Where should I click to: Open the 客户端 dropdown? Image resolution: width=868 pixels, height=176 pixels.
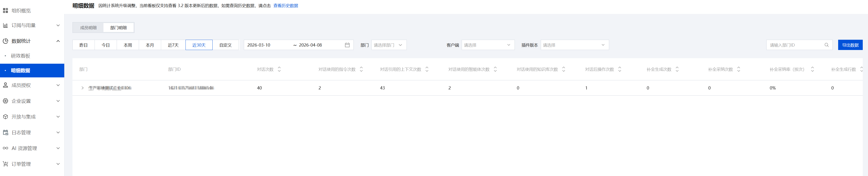pos(488,45)
